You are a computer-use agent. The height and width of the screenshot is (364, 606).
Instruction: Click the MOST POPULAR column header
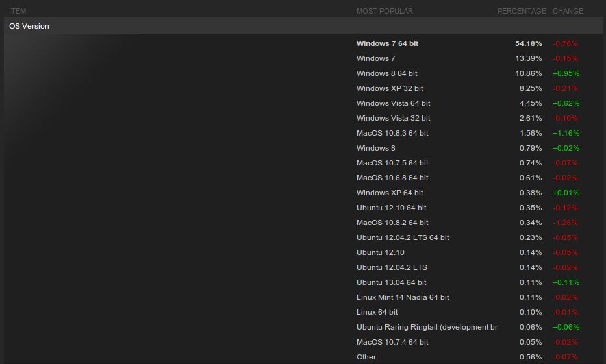(x=385, y=11)
